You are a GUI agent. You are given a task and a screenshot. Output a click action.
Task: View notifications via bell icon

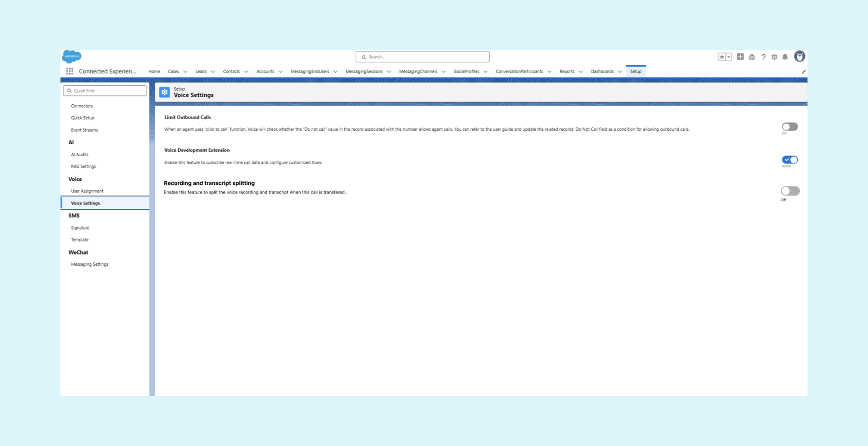pyautogui.click(x=785, y=57)
